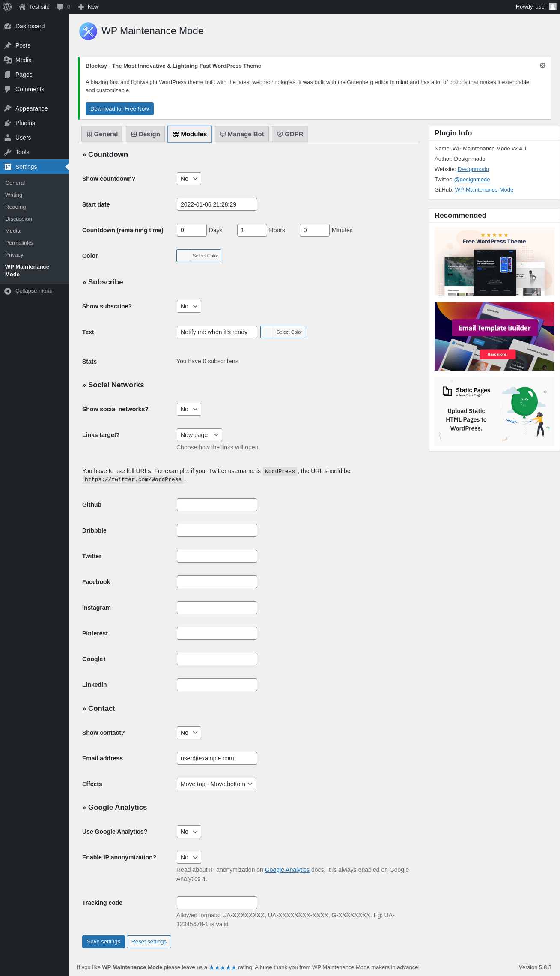560x976 pixels.
Task: Open the Show subscribe dropdown
Action: point(189,306)
